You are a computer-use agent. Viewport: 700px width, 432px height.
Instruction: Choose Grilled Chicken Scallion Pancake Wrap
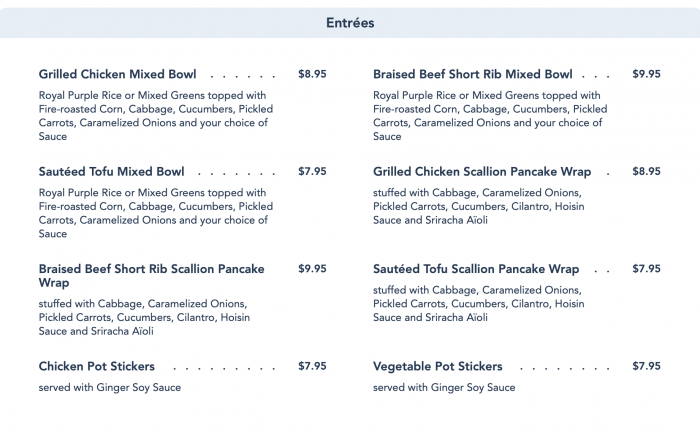coord(482,171)
